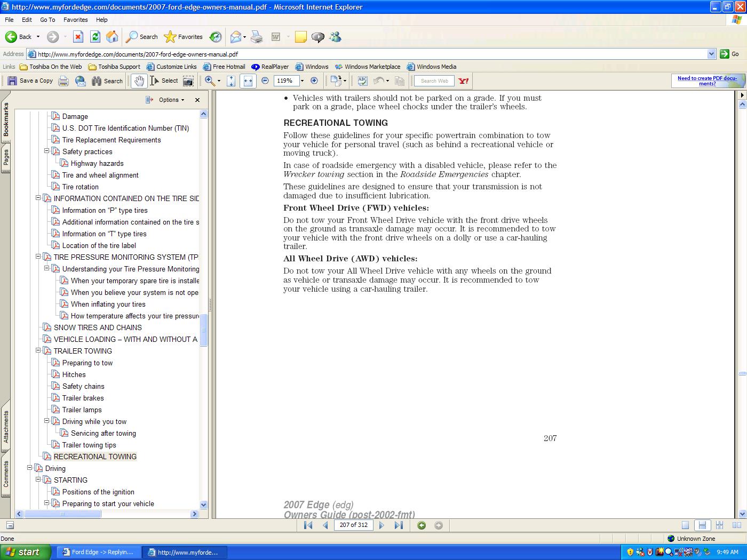Open the zoom percentage dropdown
Image resolution: width=747 pixels, height=560 pixels.
[302, 81]
